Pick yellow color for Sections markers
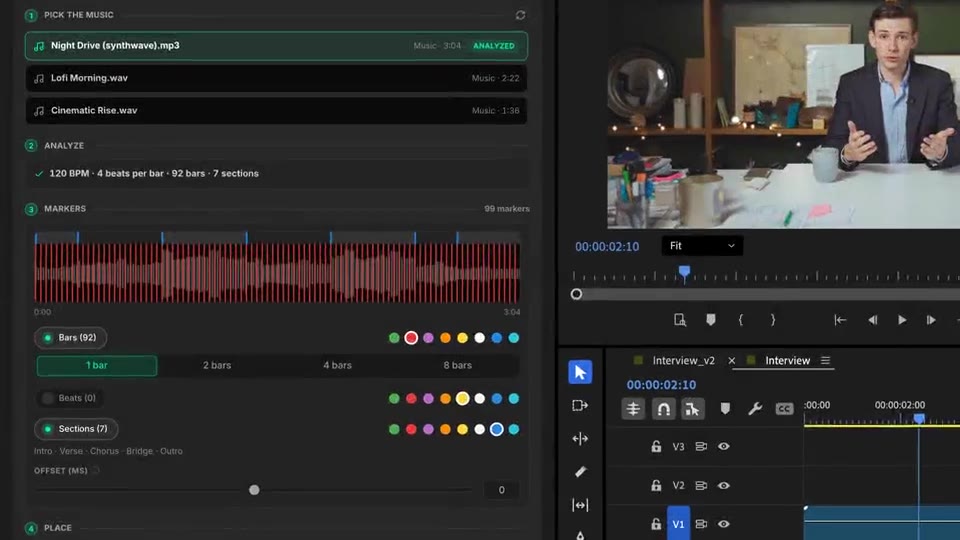This screenshot has height=540, width=960. [x=462, y=429]
